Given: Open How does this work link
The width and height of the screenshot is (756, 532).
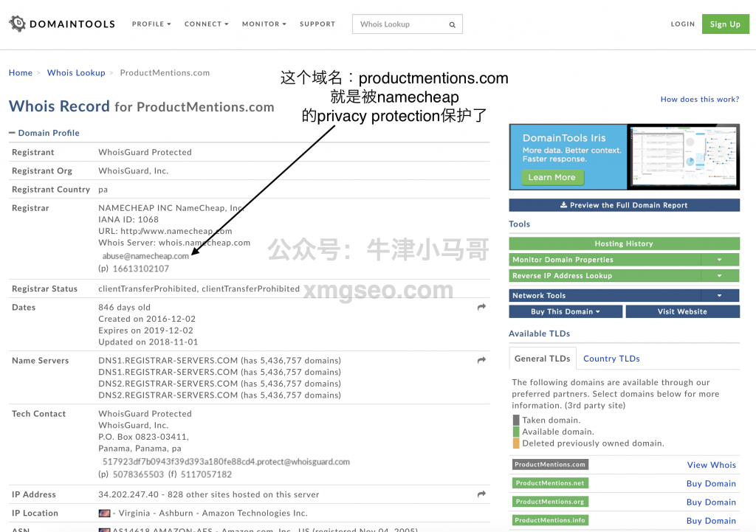Looking at the screenshot, I should pyautogui.click(x=700, y=100).
